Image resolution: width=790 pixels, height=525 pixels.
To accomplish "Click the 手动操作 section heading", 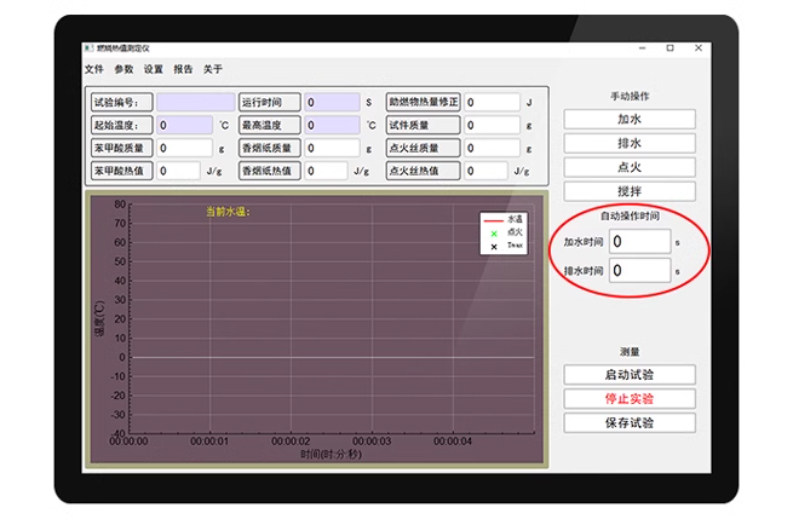I will [630, 96].
